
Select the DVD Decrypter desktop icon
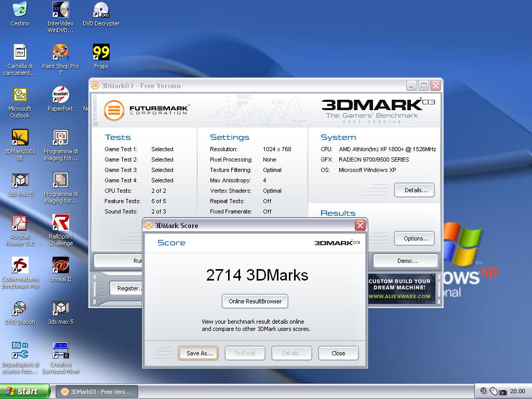tap(101, 14)
